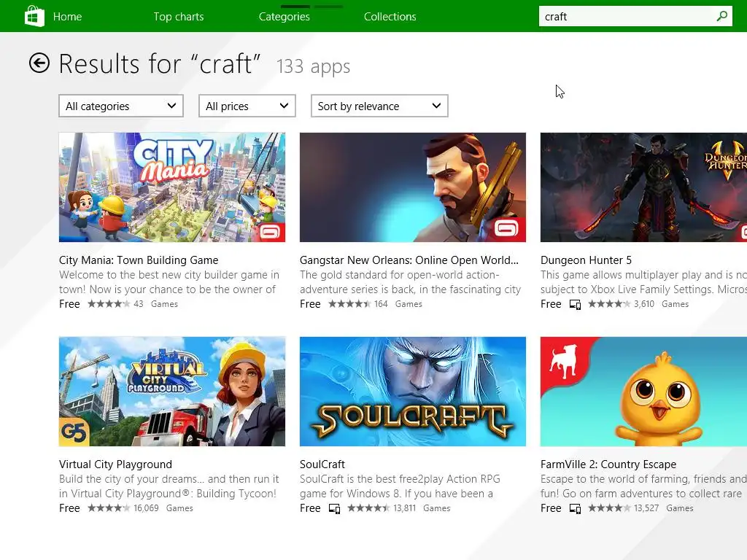Click device icon on FarmVille 2 row
Screen dimensions: 747x560
[575, 508]
